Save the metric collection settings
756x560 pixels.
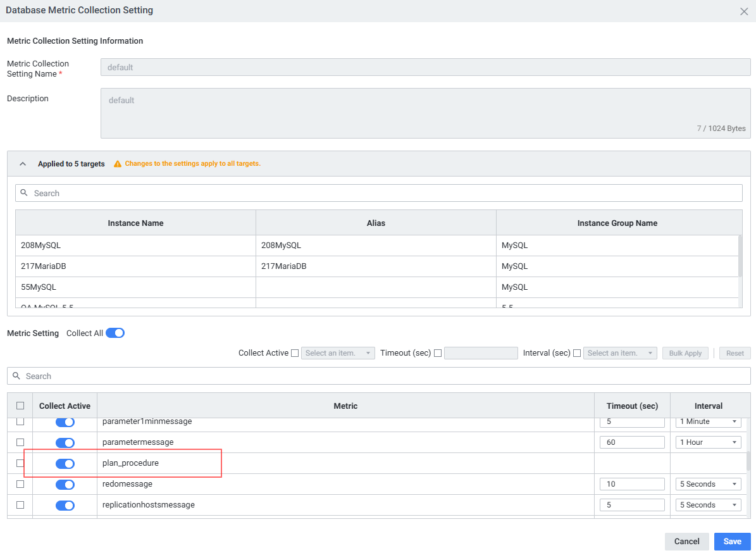pos(732,542)
